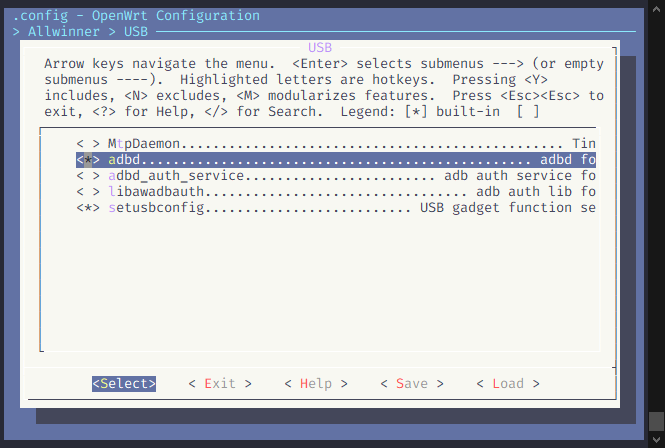This screenshot has height=448, width=665.
Task: Click the .config OpenWrt Configuration header
Action: point(136,16)
